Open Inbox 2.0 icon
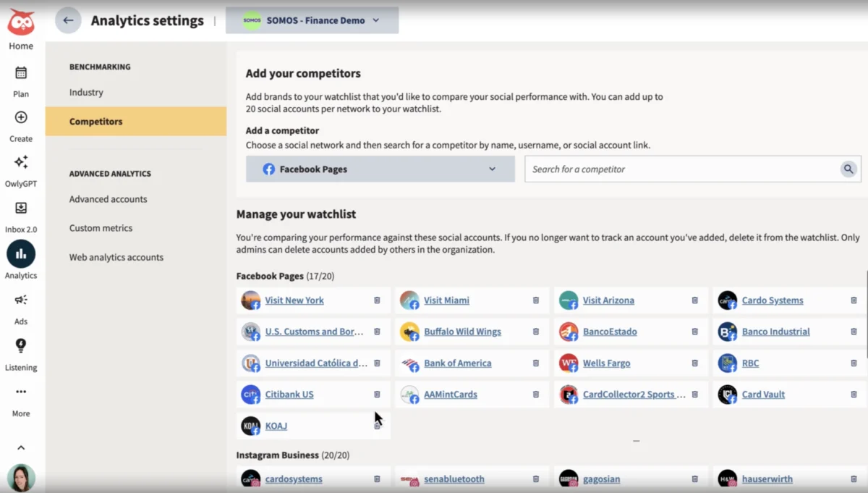868x493 pixels. click(x=21, y=208)
